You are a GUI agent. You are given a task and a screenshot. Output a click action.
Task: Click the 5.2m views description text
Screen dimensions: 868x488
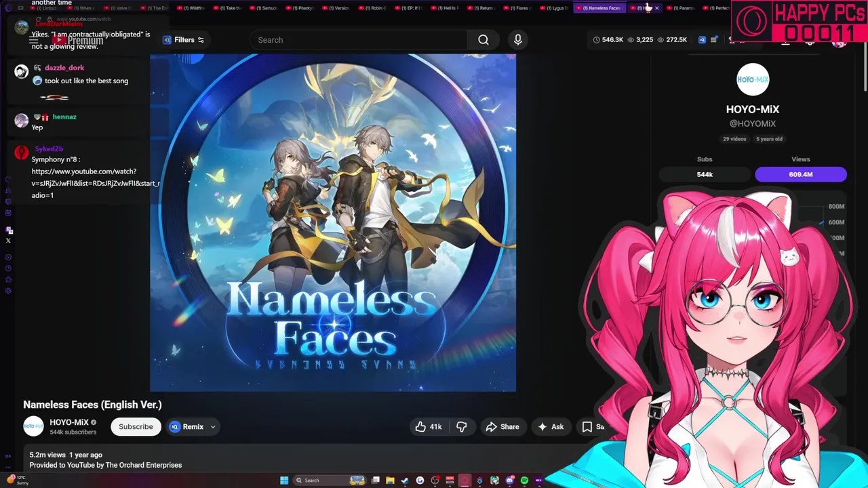[x=47, y=455]
